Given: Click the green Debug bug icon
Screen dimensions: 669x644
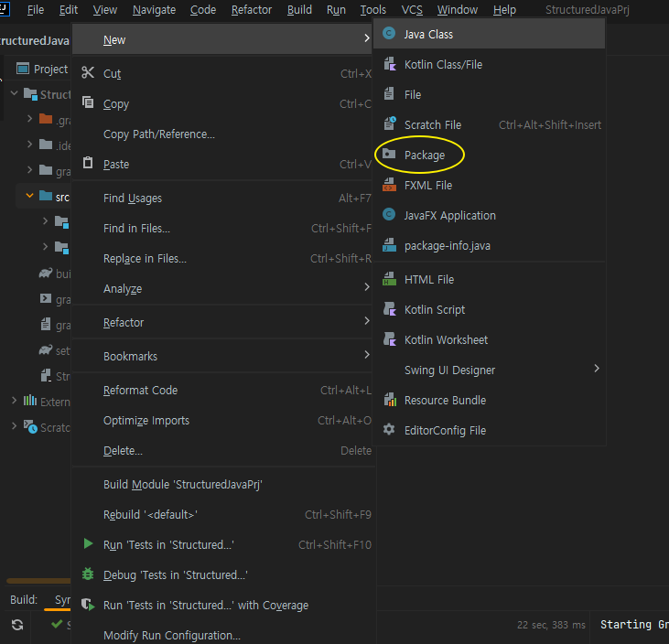Looking at the screenshot, I should (88, 574).
